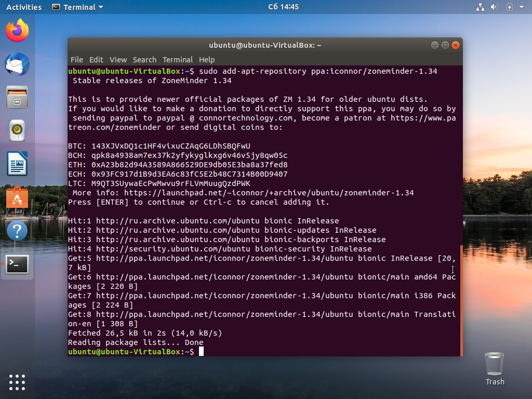Click the terminal vertical scrollbar
The height and width of the screenshot is (399, 532).
461,300
